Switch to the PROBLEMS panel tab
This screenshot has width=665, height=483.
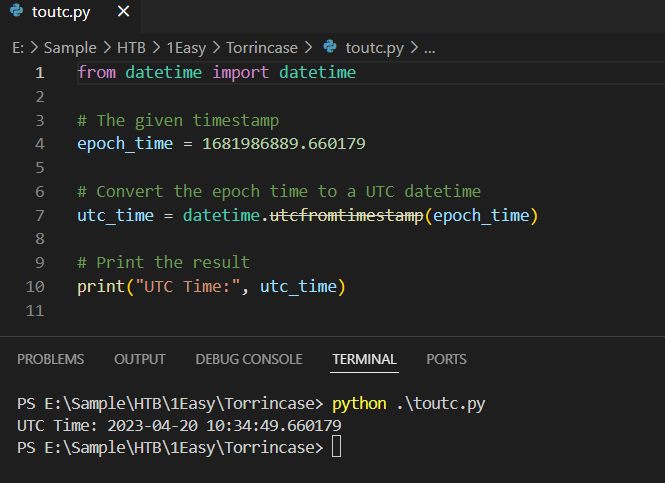pyautogui.click(x=50, y=359)
